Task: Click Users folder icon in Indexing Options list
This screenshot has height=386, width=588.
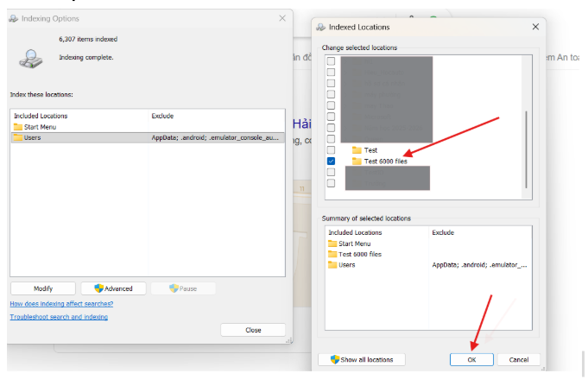Action: (x=17, y=137)
